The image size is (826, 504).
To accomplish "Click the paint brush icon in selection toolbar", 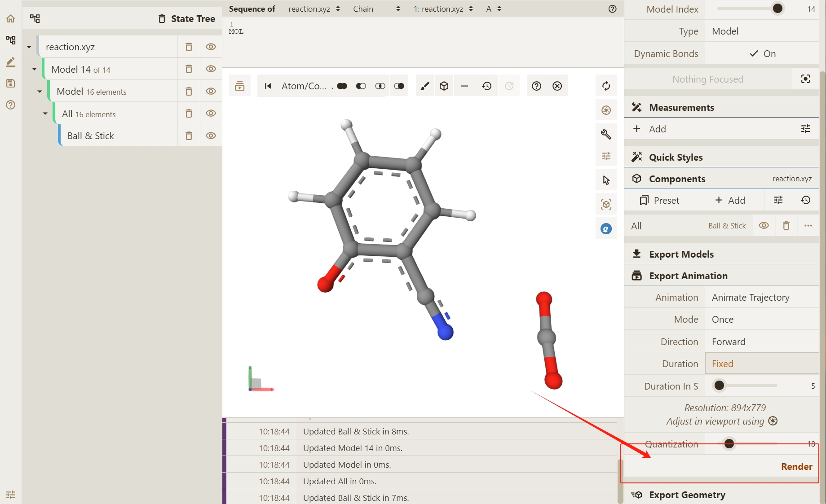I will coord(424,86).
